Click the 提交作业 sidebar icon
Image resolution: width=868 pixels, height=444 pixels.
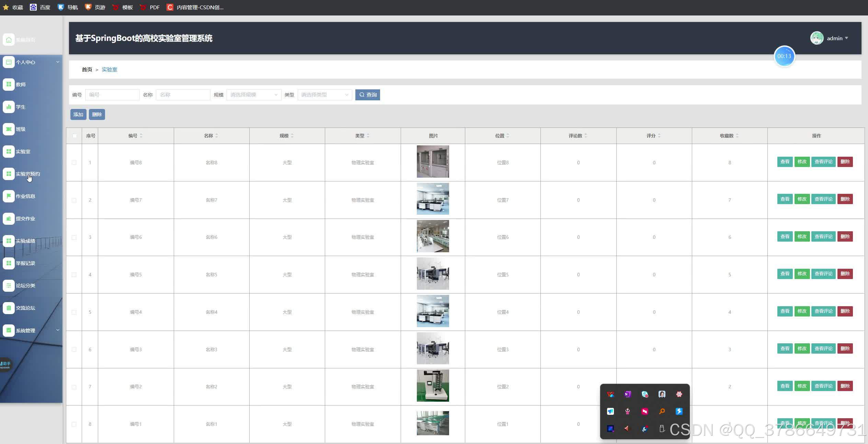pos(9,218)
